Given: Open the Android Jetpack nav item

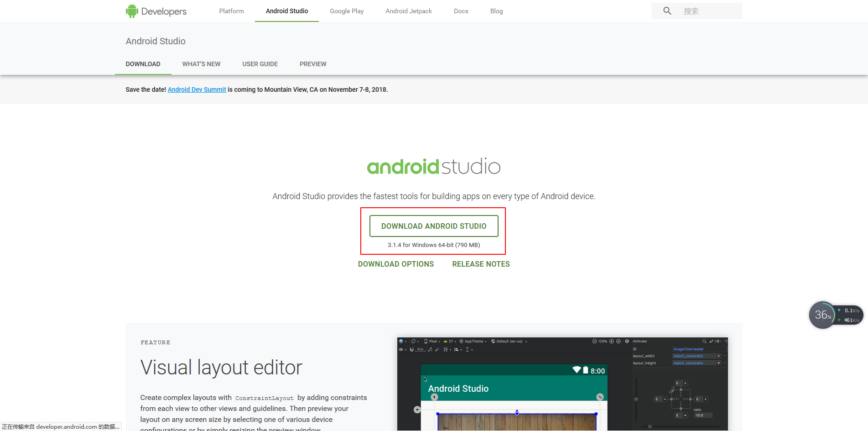Looking at the screenshot, I should pyautogui.click(x=409, y=11).
